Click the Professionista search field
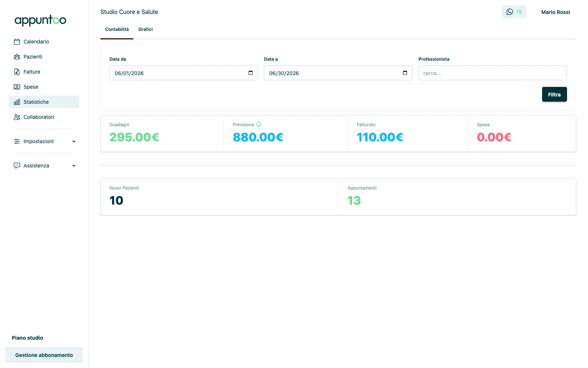The width and height of the screenshot is (588, 368). coord(492,73)
